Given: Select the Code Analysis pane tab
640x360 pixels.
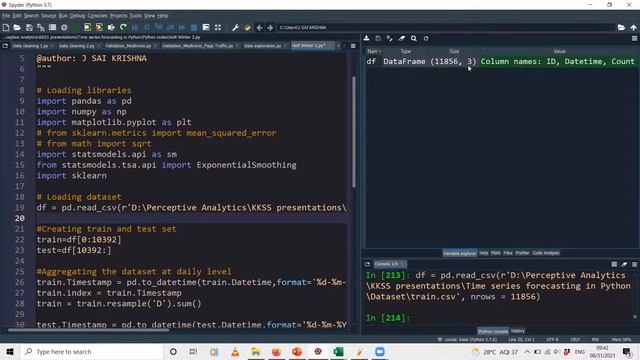Looking at the screenshot, I should [x=546, y=253].
